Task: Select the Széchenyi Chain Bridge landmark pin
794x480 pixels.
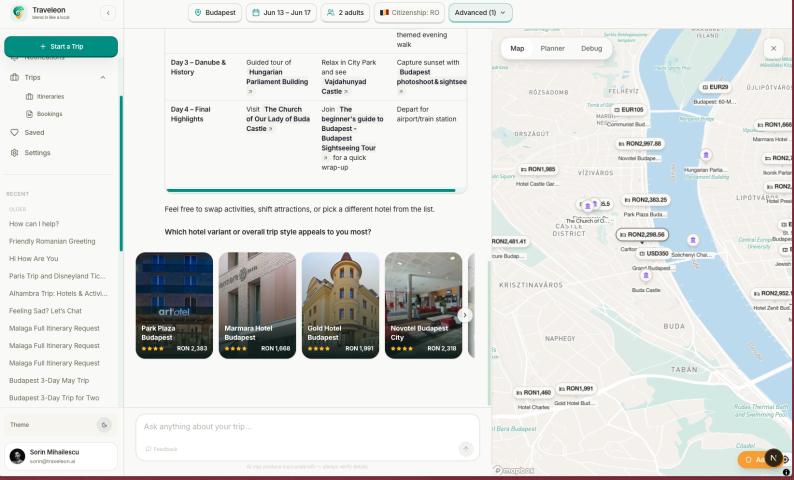Action: [693, 240]
